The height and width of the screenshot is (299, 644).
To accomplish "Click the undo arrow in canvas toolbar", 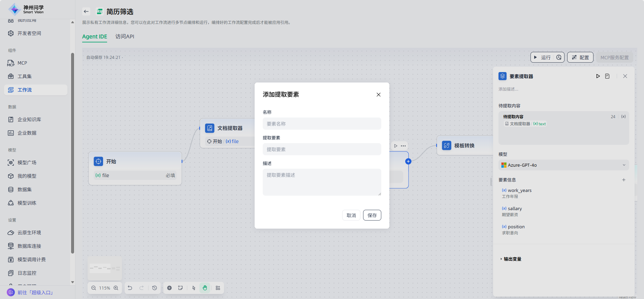I will [x=130, y=288].
